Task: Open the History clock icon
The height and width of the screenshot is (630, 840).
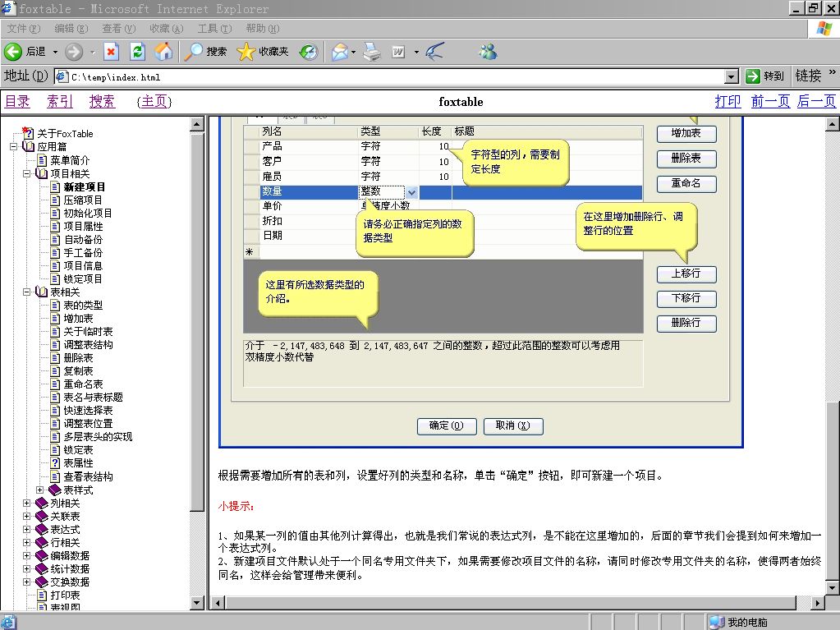Action: tap(309, 52)
